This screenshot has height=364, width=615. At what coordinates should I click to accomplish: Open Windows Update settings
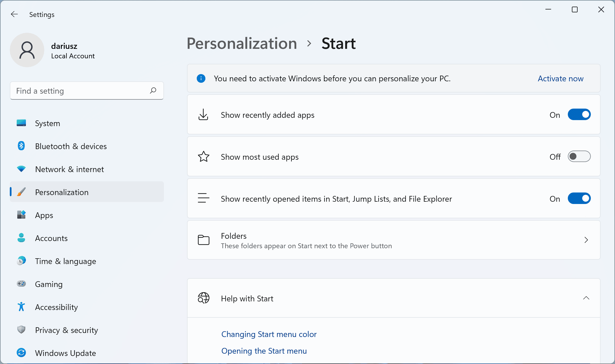pyautogui.click(x=87, y=353)
